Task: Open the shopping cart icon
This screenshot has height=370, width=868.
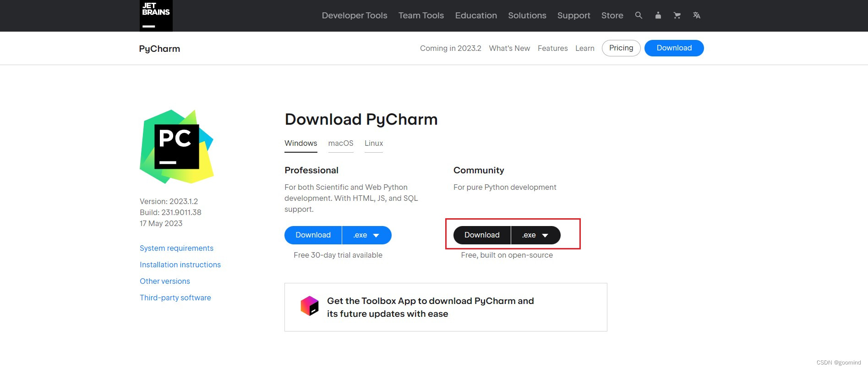Action: click(677, 15)
